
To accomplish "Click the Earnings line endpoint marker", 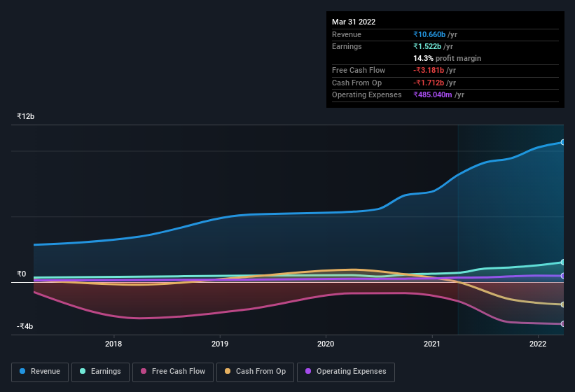I will [563, 262].
